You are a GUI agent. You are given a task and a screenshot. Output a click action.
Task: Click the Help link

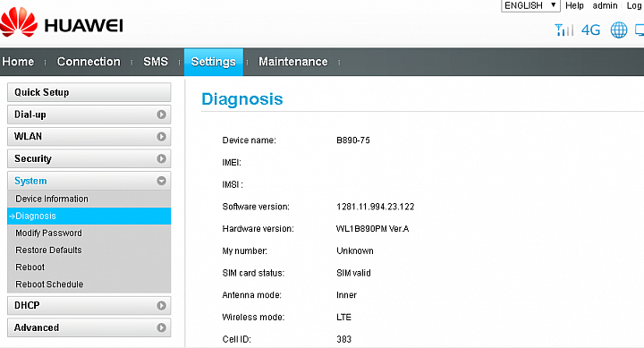[x=574, y=5]
